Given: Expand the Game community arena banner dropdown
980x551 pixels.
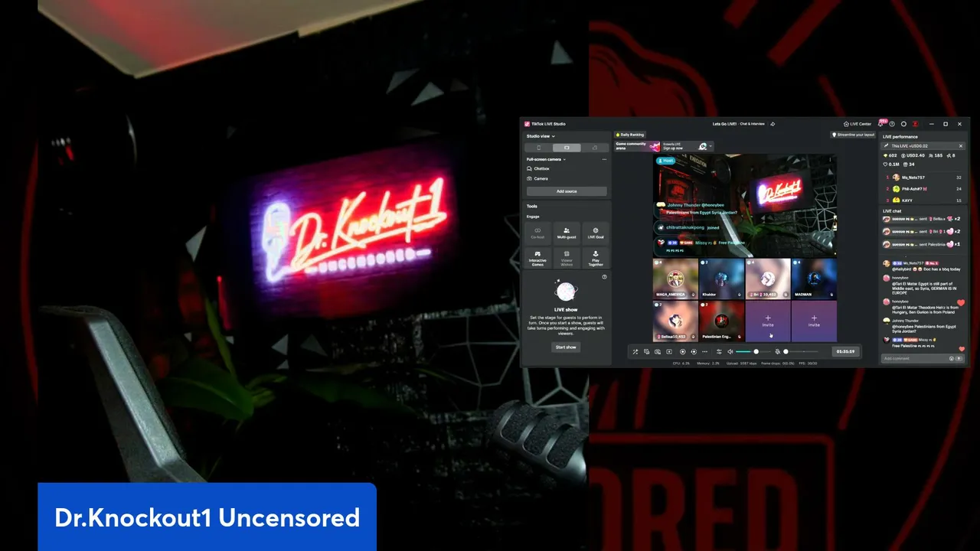Looking at the screenshot, I should [710, 145].
